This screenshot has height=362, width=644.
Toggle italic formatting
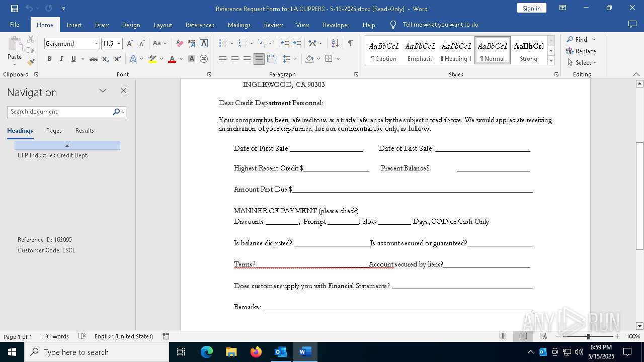(x=61, y=59)
